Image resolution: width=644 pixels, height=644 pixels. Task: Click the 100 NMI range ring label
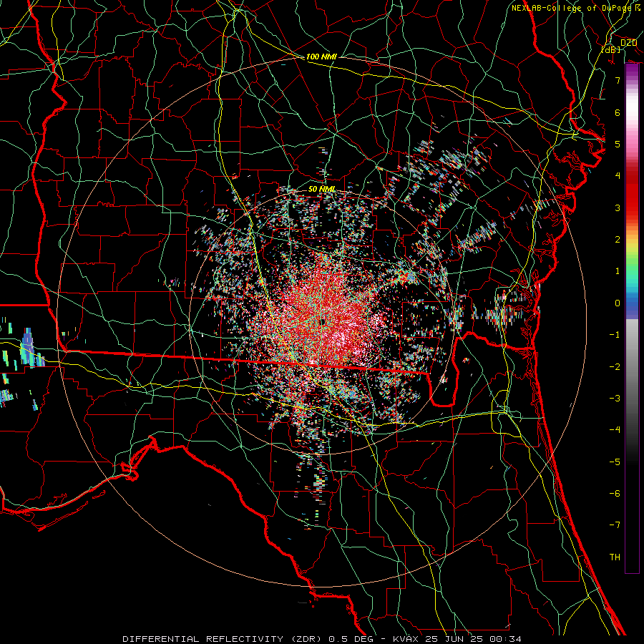321,57
